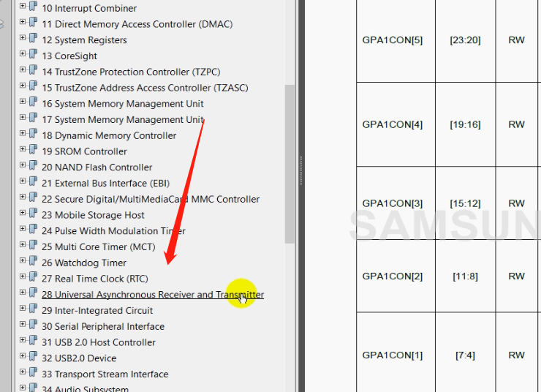Open 14 TrustZone Protection Controller (TZPC) bookmark
Screen dimensions: 541x392
pyautogui.click(x=131, y=72)
